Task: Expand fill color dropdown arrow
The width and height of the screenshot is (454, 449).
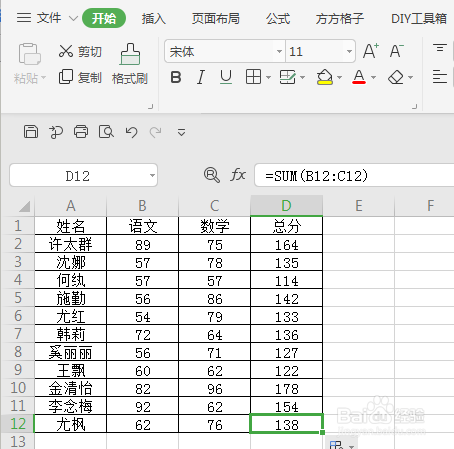Action: [x=340, y=78]
